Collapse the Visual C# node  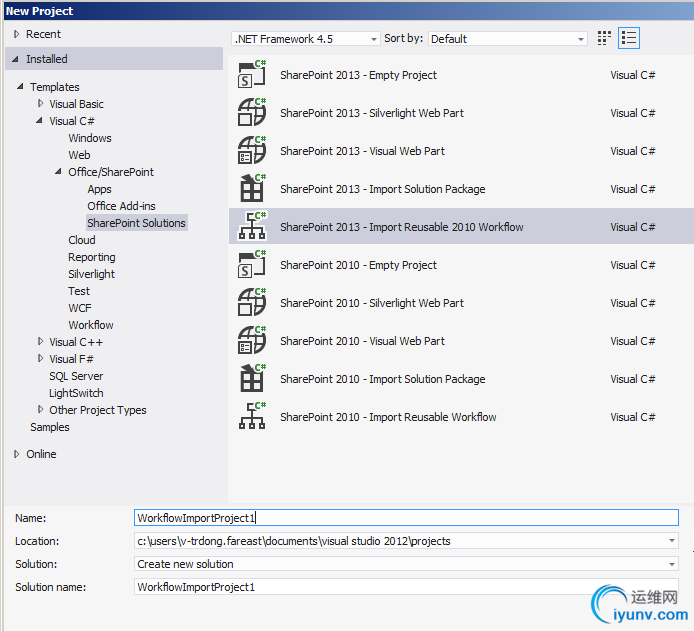(x=39, y=120)
